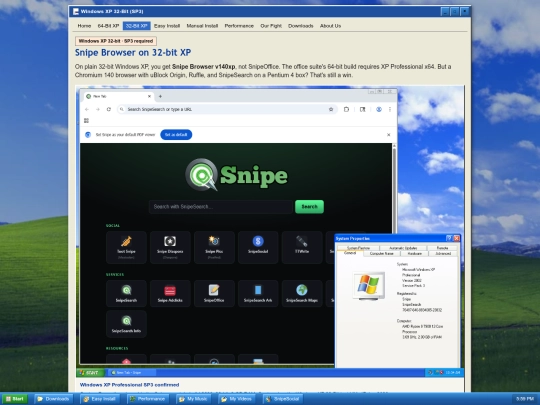Switch to System Restore tab in System Properties
This screenshot has height=405, width=540.
point(358,248)
